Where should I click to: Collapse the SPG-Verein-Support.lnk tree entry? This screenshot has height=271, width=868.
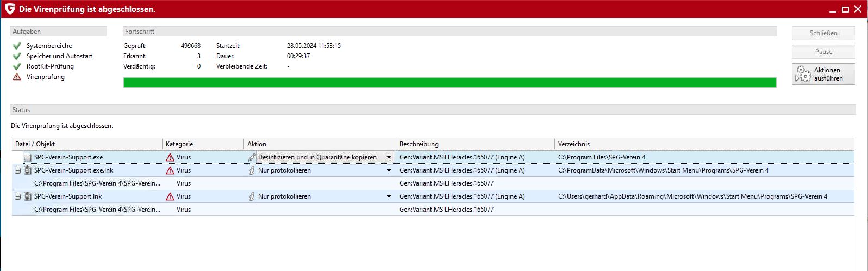coord(17,196)
